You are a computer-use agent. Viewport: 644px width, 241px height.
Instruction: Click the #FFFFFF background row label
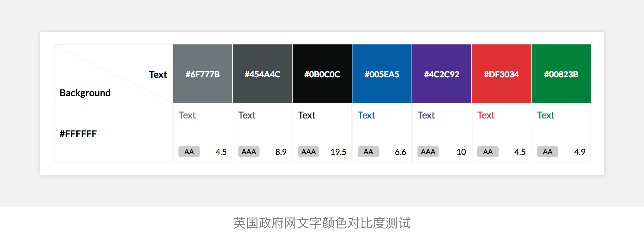point(78,134)
